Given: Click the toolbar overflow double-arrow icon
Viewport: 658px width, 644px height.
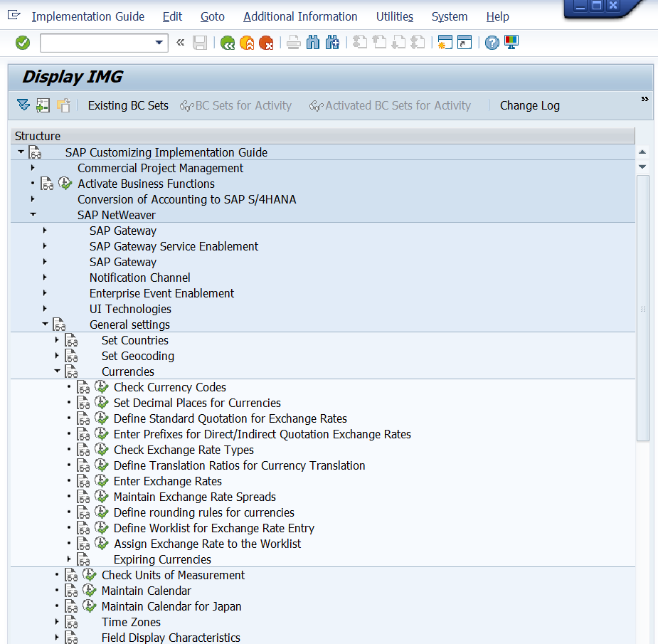Looking at the screenshot, I should tap(644, 99).
